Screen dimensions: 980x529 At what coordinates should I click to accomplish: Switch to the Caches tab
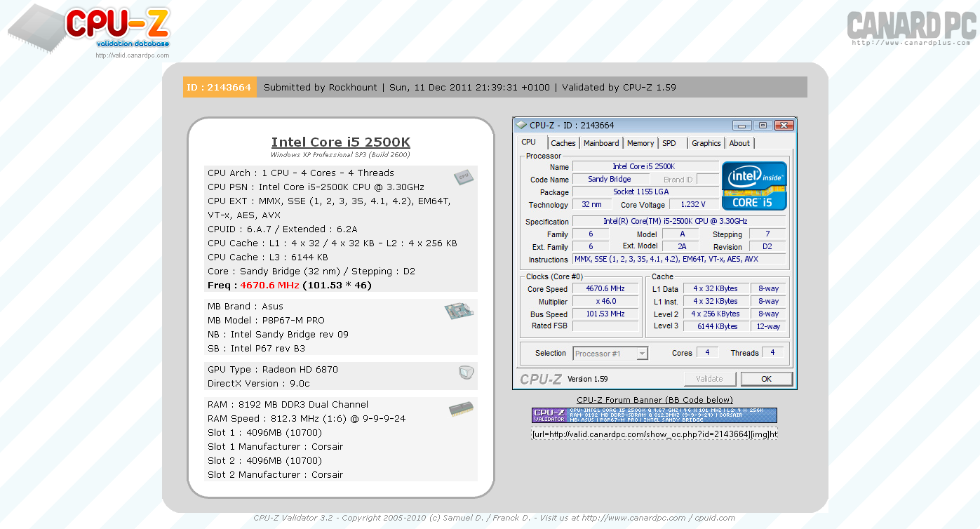(x=563, y=143)
